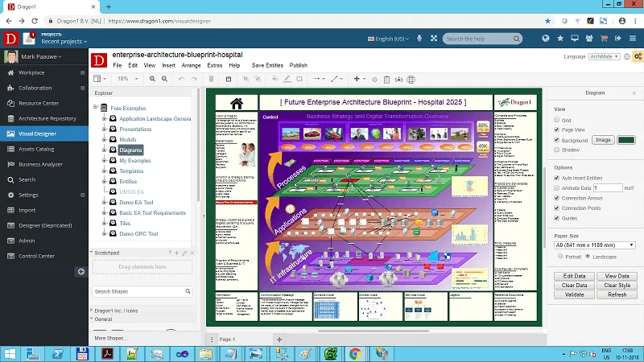Enable the Animate Data checkbox
The height and width of the screenshot is (362, 644).
pos(556,188)
